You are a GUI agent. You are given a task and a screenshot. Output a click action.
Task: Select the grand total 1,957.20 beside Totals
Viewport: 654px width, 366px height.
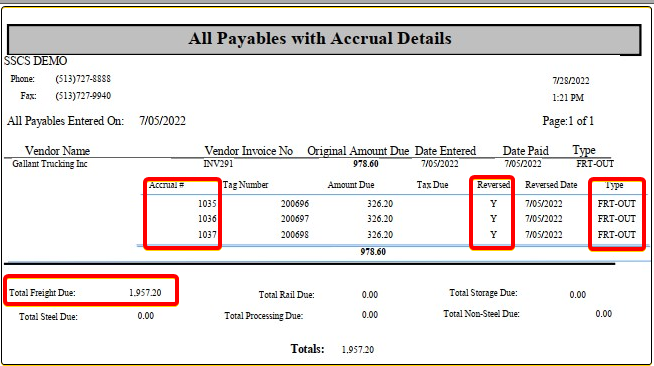click(x=357, y=350)
